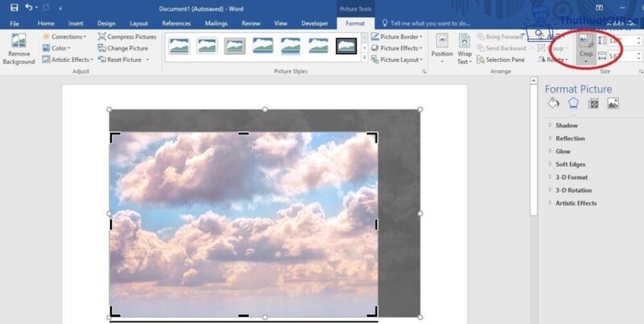
Task: Select the Effects pentagon icon
Action: click(573, 103)
